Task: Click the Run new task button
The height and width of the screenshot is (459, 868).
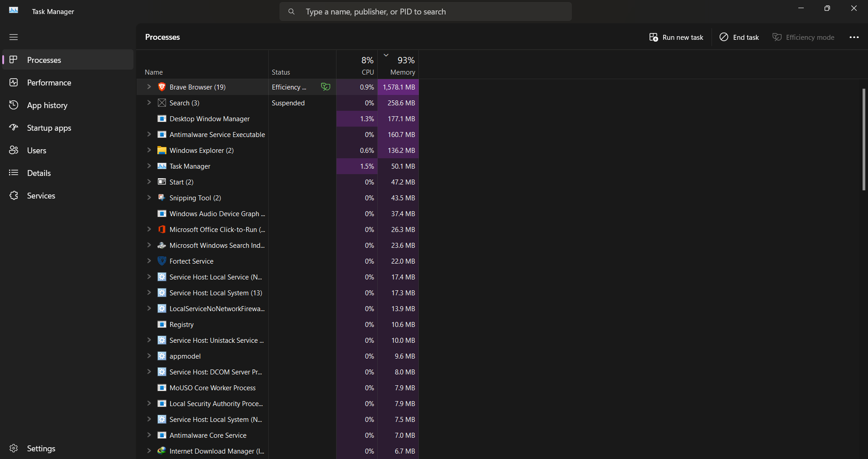Action: coord(676,37)
